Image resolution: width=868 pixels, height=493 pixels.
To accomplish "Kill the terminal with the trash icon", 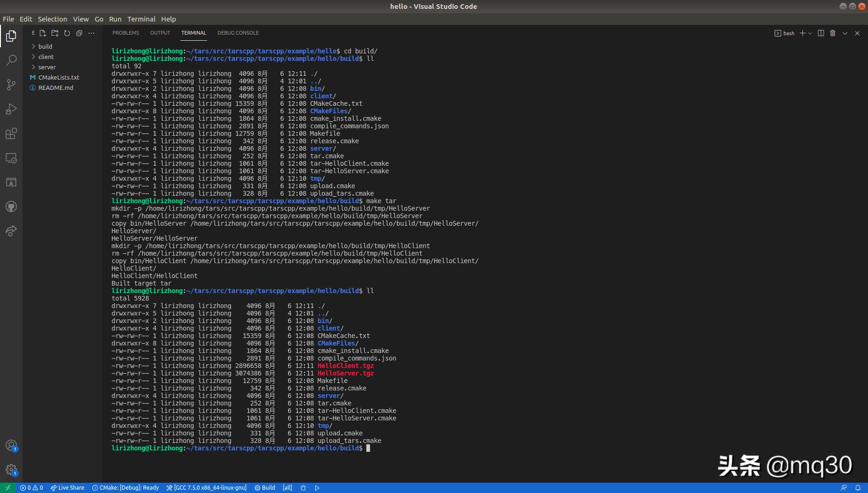I will [832, 33].
